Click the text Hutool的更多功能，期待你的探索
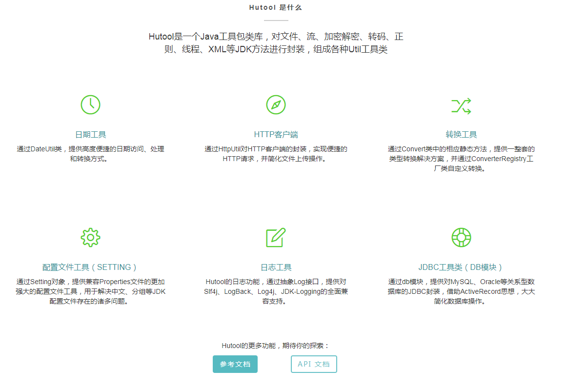The height and width of the screenshot is (390, 588). (x=276, y=346)
